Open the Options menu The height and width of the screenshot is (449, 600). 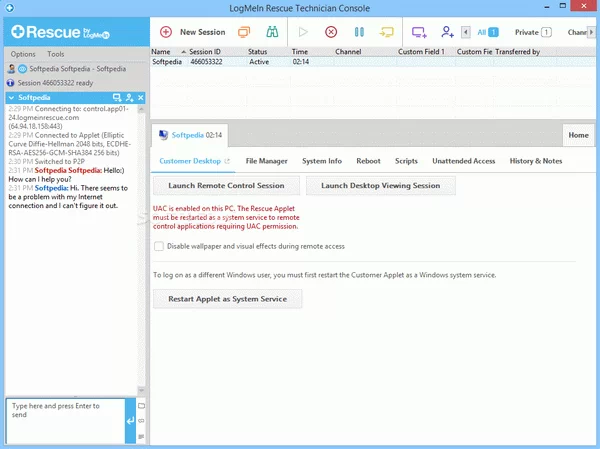click(x=23, y=53)
